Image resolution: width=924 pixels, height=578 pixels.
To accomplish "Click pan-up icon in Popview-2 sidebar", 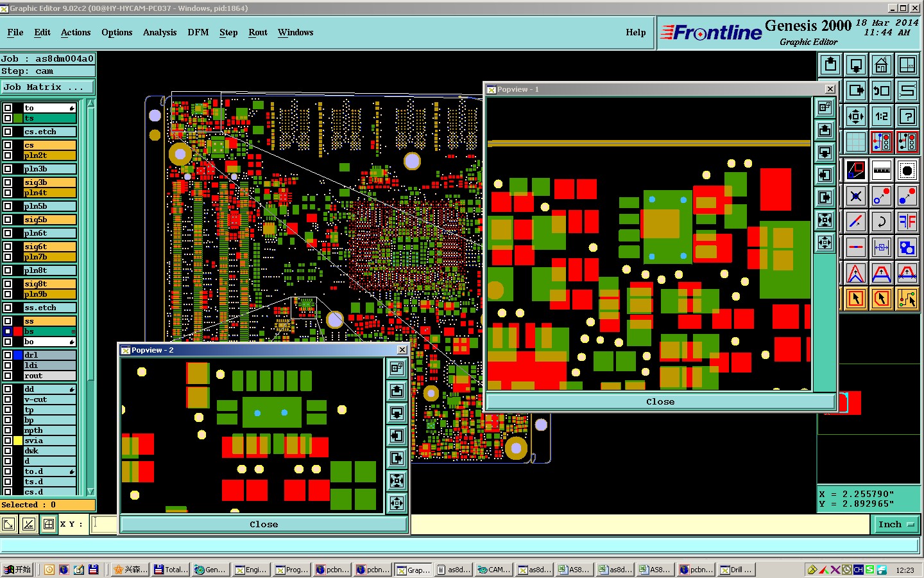I will click(x=397, y=390).
